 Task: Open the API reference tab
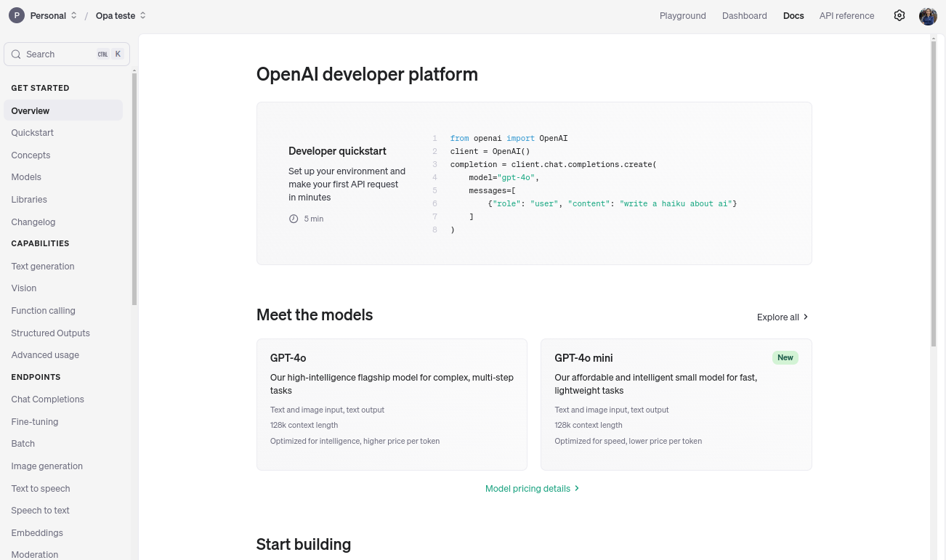click(846, 15)
